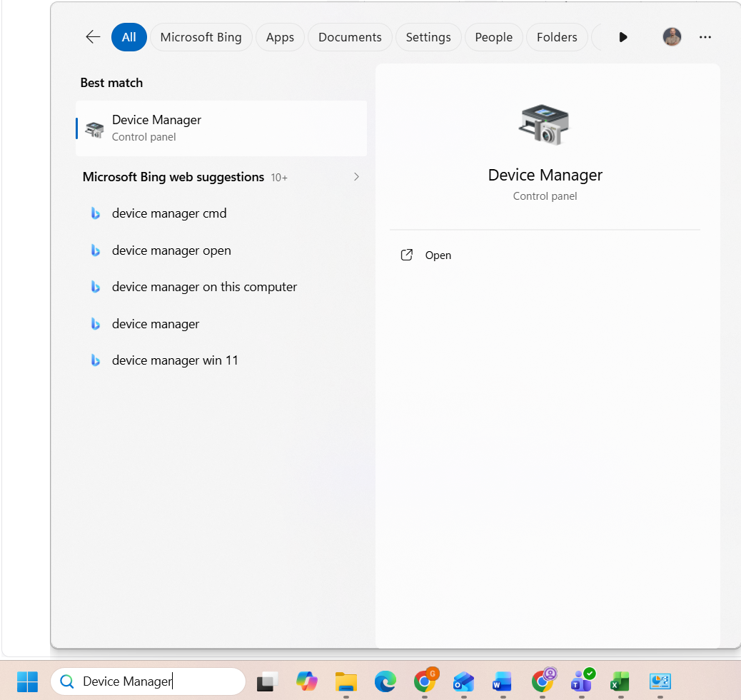Screen dimensions: 741x700
Task: Open Chrome with orange G badge
Action: pos(425,681)
